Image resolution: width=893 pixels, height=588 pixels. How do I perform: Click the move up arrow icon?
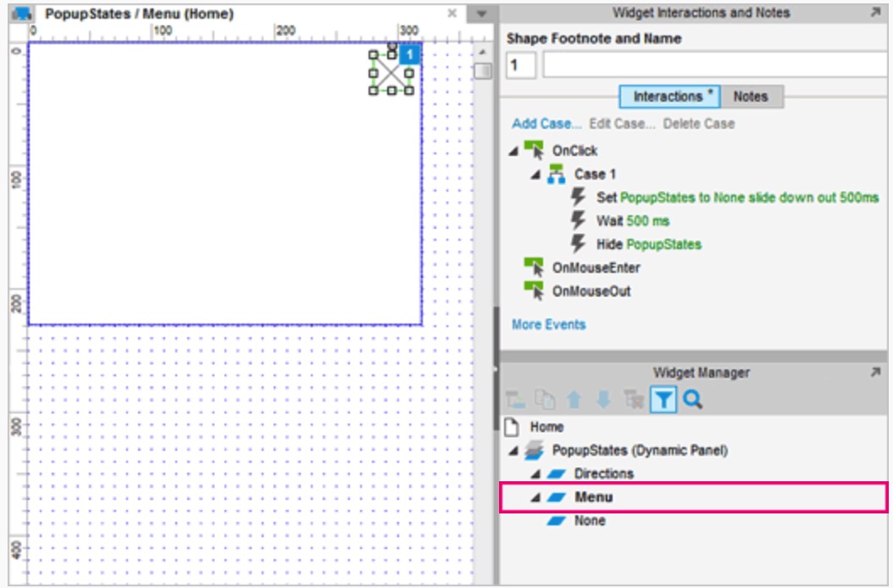tap(574, 399)
